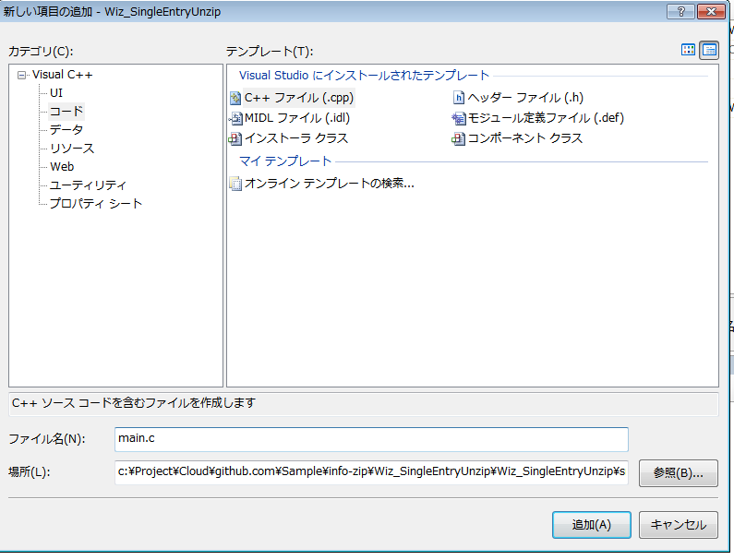This screenshot has height=560, width=734.
Task: Select the C++ File (.cpp) template icon
Action: [235, 98]
